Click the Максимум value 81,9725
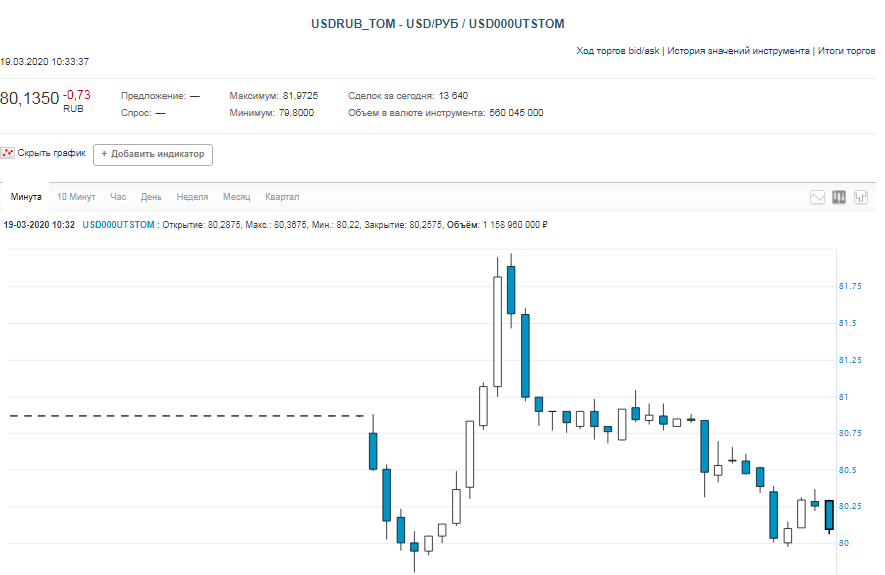The height and width of the screenshot is (575, 885). [300, 96]
